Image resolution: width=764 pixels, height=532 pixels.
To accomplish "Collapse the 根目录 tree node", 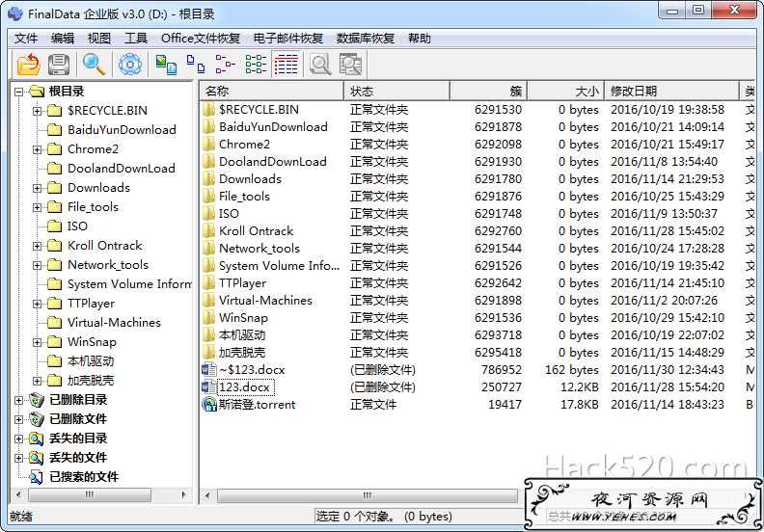I will tap(18, 92).
